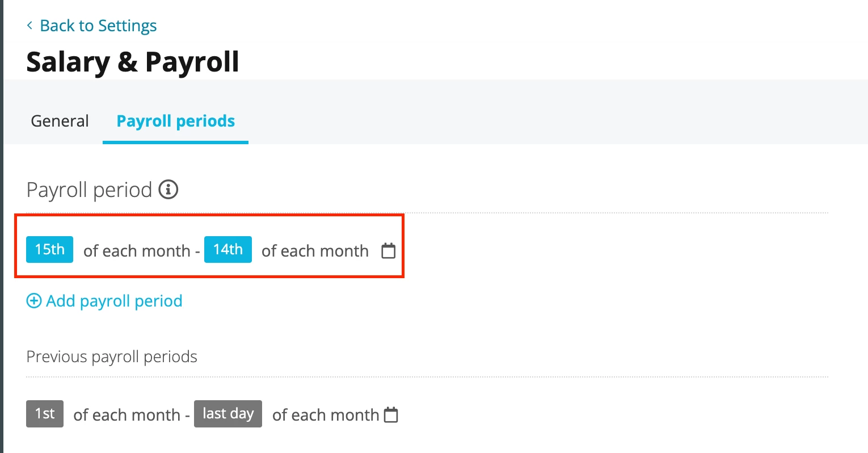Click Add payroll period text link
This screenshot has width=868, height=453.
tap(114, 301)
